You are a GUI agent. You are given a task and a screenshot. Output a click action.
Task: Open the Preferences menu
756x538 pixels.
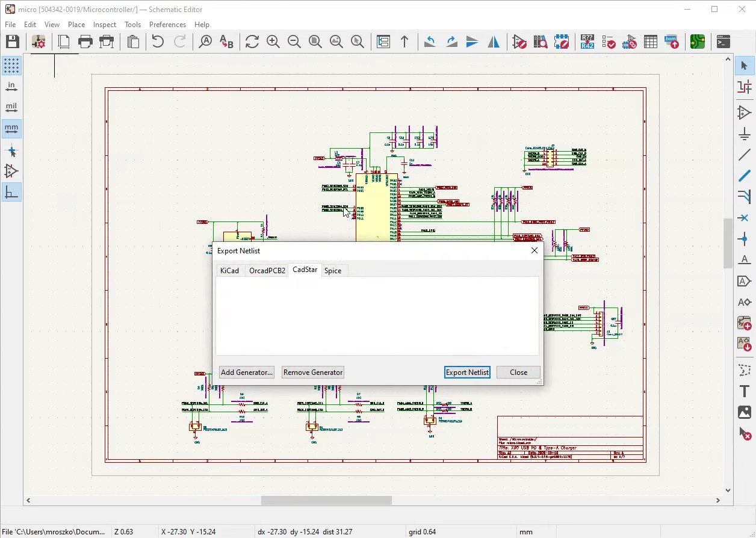coord(167,25)
